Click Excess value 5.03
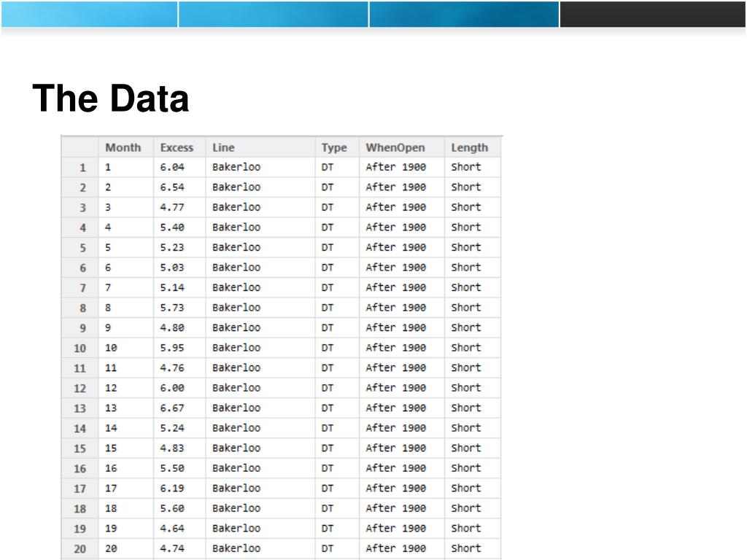The width and height of the screenshot is (747, 560). point(172,267)
